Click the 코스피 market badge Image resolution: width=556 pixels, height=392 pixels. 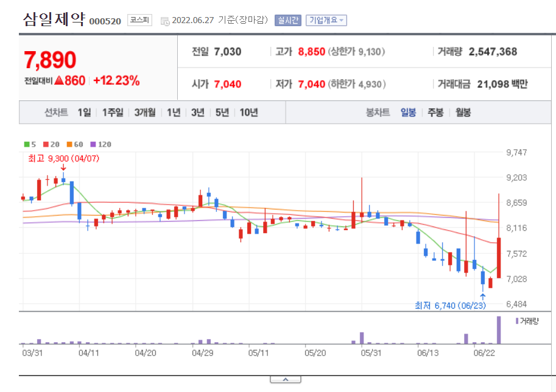(139, 20)
